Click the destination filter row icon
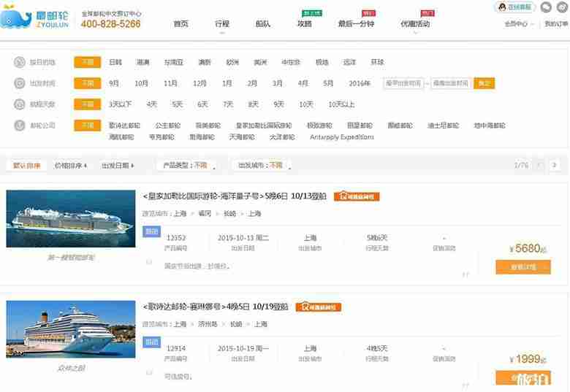Viewport: 570px width, 392px height. click(19, 62)
